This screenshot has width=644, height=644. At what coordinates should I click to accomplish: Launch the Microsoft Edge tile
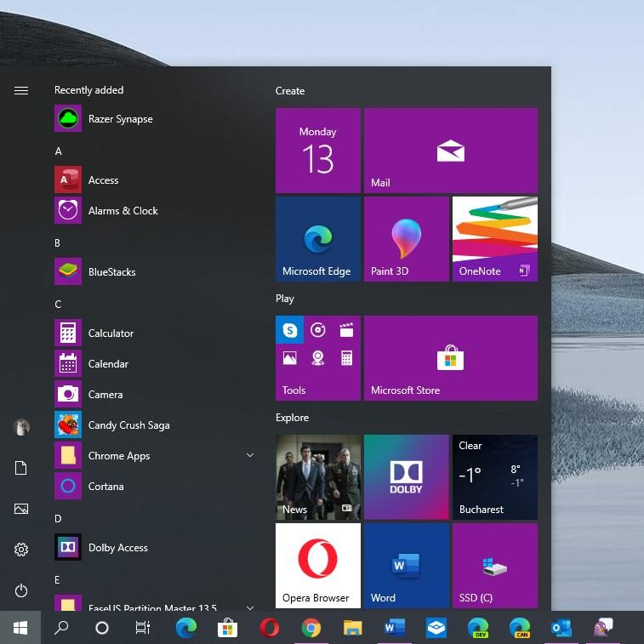(x=318, y=239)
